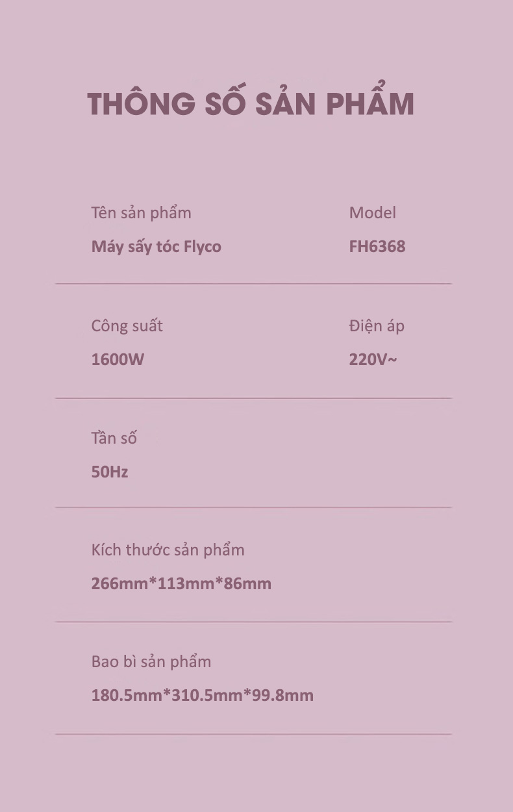Select the Bao bì sản phẩm label
The image size is (513, 812).
click(151, 662)
